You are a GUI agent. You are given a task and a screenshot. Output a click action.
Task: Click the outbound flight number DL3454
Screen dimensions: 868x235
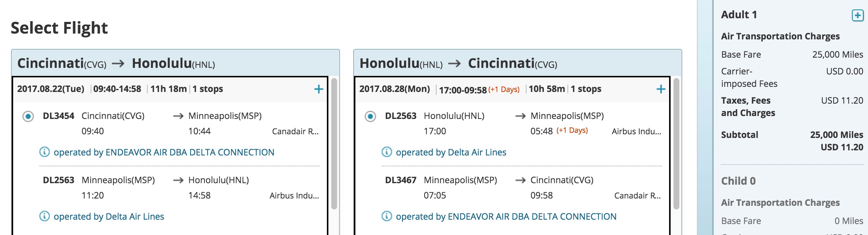59,116
